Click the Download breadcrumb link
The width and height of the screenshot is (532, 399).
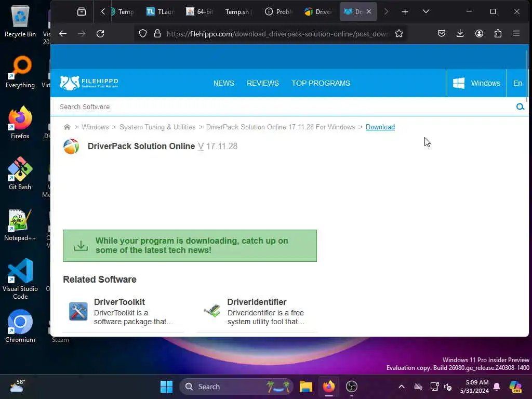pos(380,127)
